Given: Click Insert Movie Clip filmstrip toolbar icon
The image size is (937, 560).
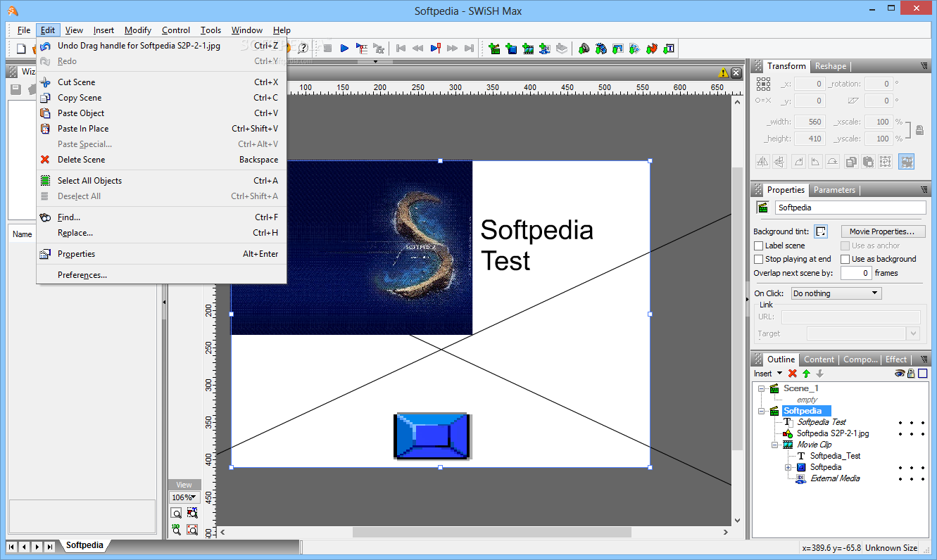Looking at the screenshot, I should (x=528, y=49).
